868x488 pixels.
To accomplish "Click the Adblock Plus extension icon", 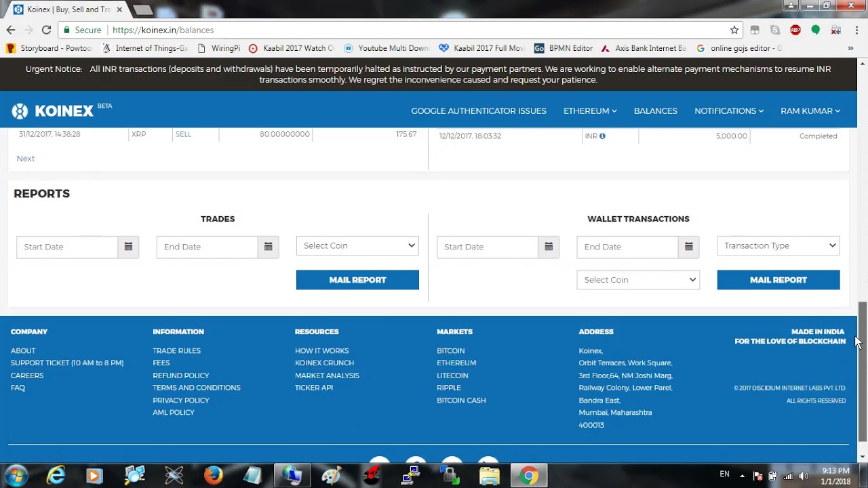I will (795, 30).
